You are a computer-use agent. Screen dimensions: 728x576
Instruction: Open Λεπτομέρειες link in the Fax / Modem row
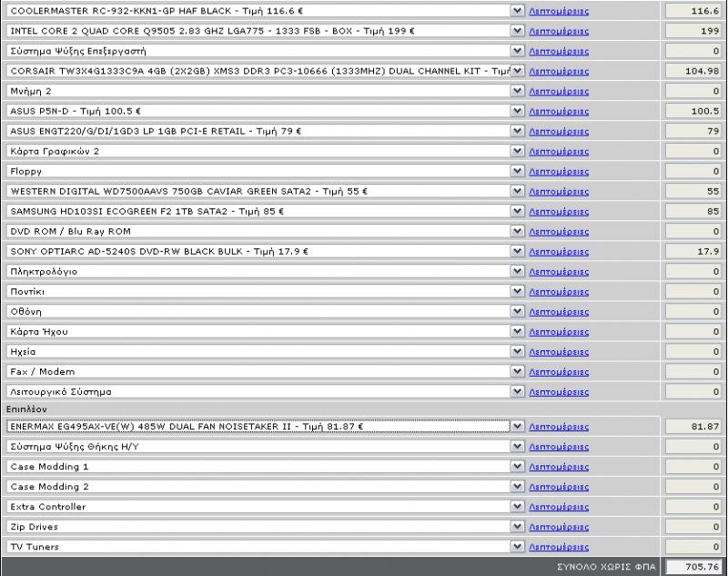[x=559, y=372]
